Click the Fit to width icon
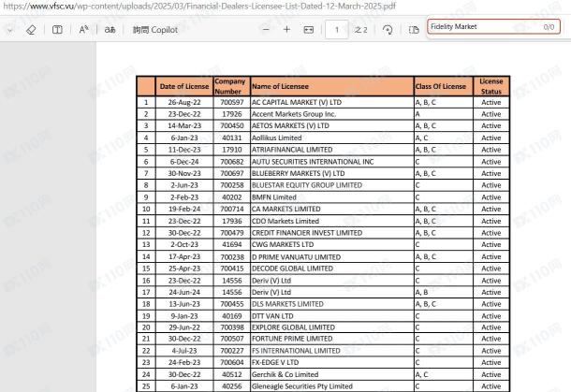The height and width of the screenshot is (392, 571). pyautogui.click(x=309, y=30)
